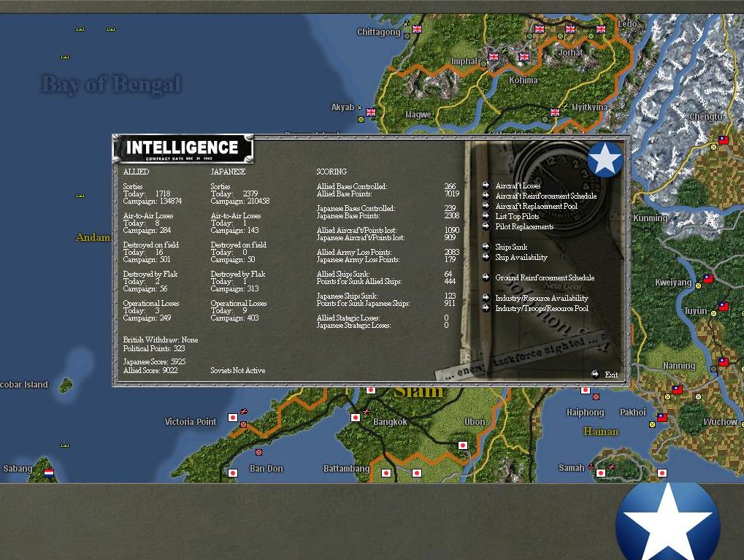Select the Japanese flag at Samah

click(x=601, y=472)
